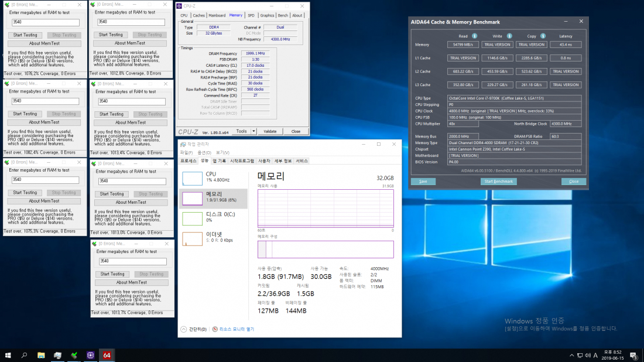The image size is (644, 362).
Task: Switch to the 앱 기록 tab in Task Manager
Action: click(x=220, y=161)
